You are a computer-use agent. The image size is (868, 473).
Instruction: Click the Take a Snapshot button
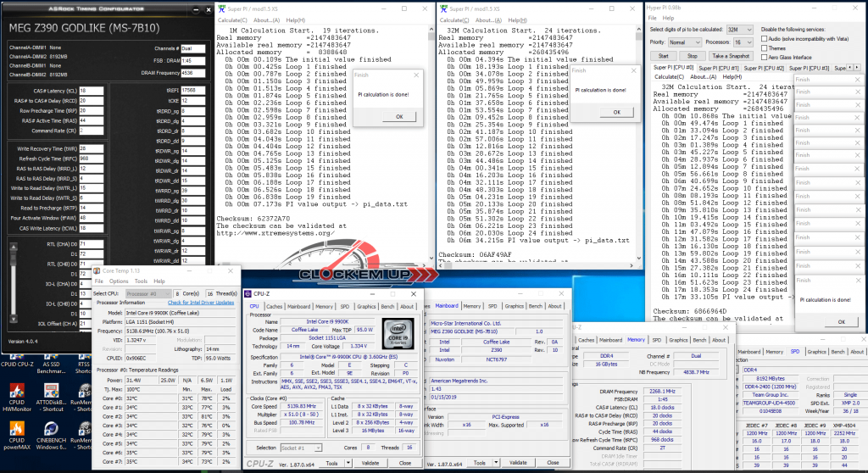(x=730, y=56)
